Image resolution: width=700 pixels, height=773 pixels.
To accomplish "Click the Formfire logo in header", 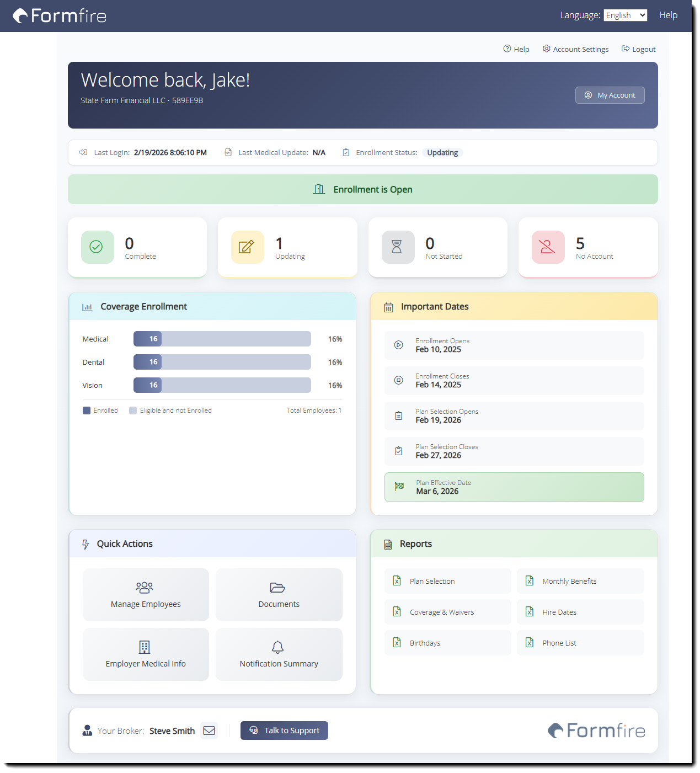I will point(60,16).
